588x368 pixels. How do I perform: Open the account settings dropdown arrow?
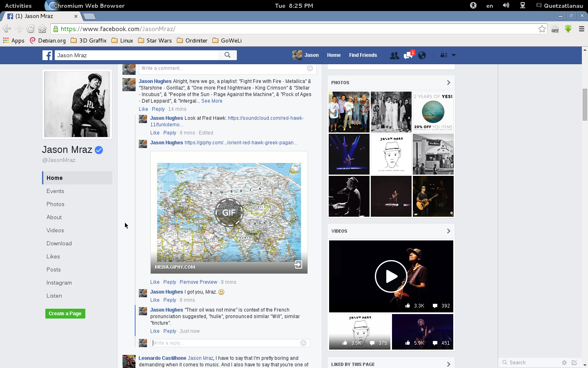(x=453, y=55)
